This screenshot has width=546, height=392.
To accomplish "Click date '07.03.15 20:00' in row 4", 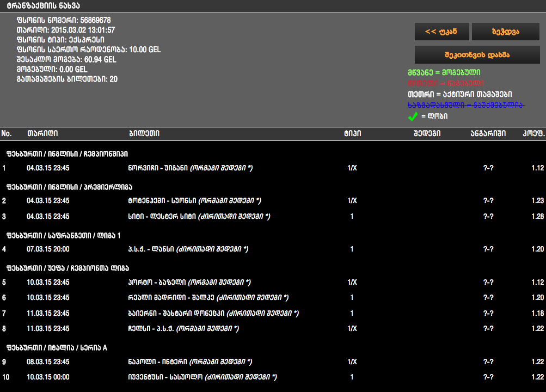I will (x=48, y=249).
